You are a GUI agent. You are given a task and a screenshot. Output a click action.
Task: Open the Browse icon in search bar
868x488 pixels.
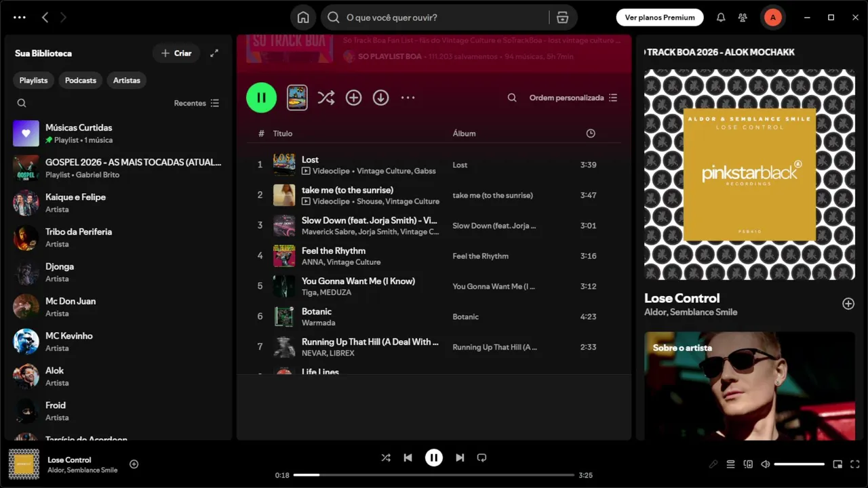(x=562, y=18)
